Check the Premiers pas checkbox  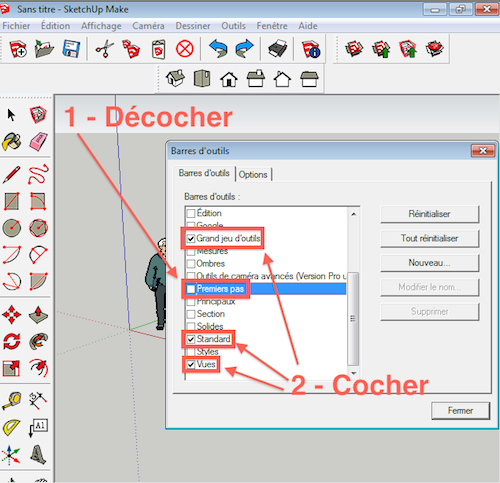[191, 289]
